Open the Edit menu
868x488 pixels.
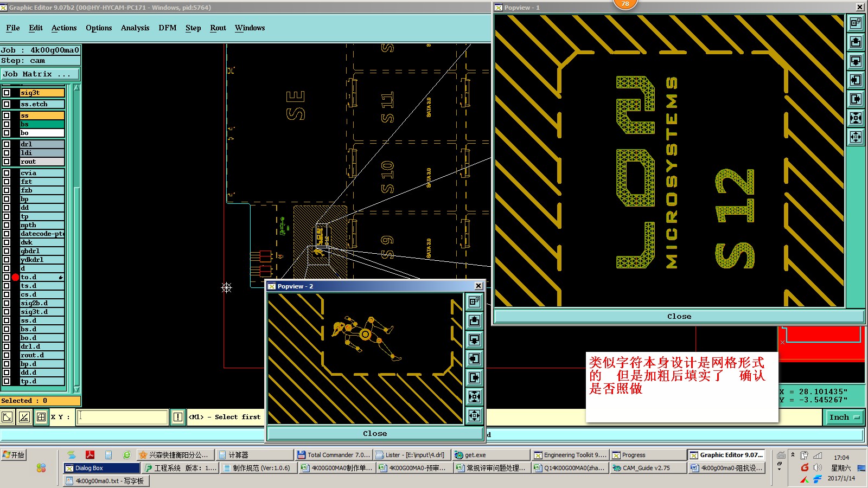coord(36,28)
